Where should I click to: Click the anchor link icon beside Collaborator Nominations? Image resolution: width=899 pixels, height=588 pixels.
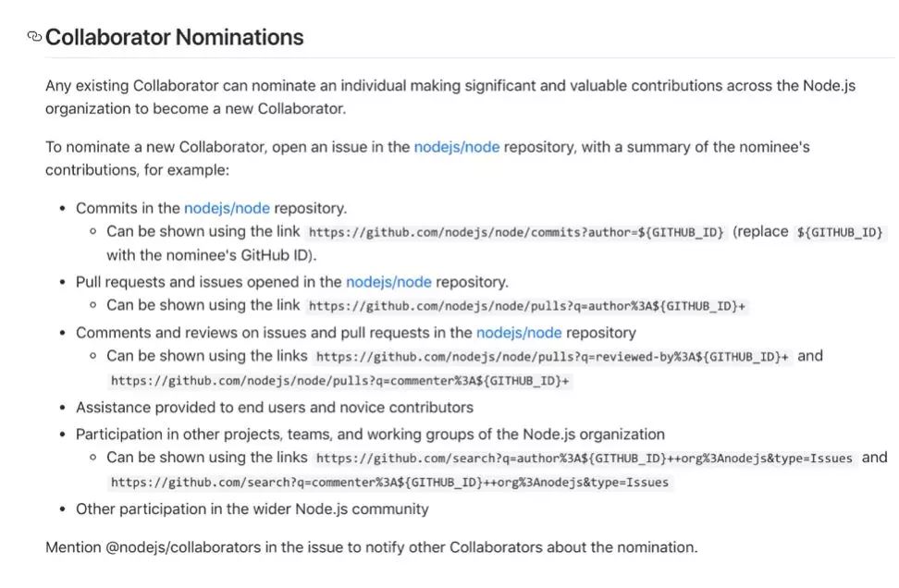pyautogui.click(x=34, y=37)
